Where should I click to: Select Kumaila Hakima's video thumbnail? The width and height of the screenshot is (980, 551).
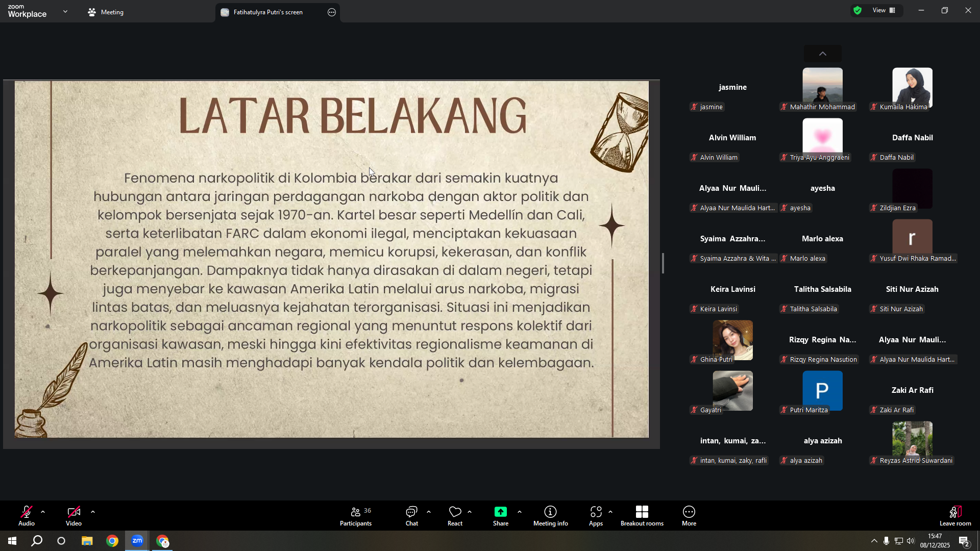913,87
